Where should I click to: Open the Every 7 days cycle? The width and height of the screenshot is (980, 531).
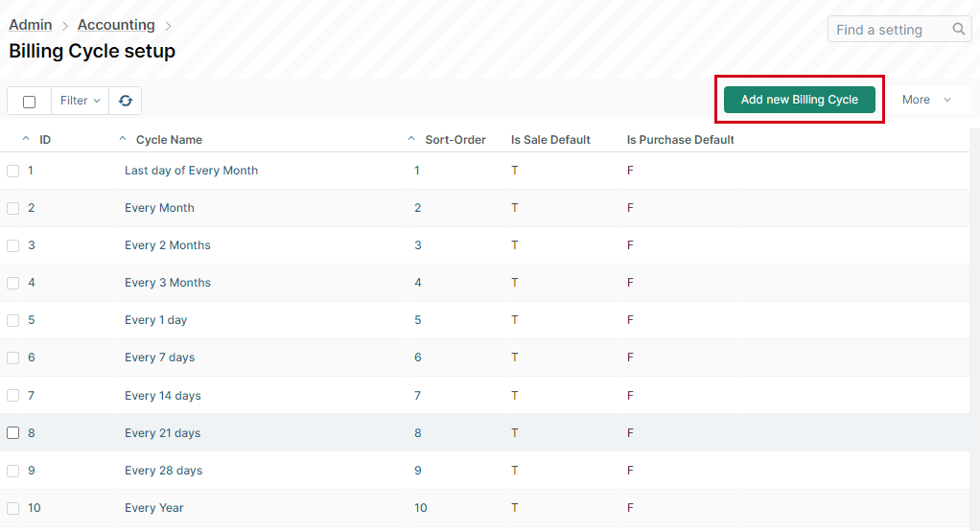pyautogui.click(x=159, y=358)
